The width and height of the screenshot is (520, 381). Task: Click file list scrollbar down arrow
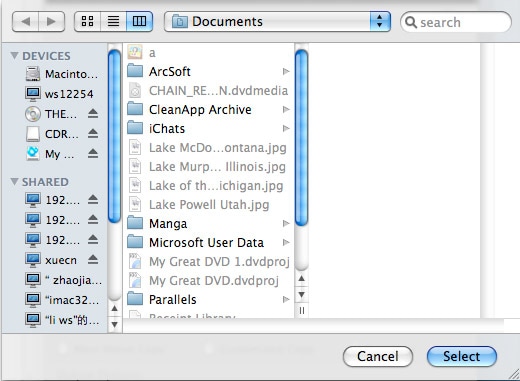point(301,294)
